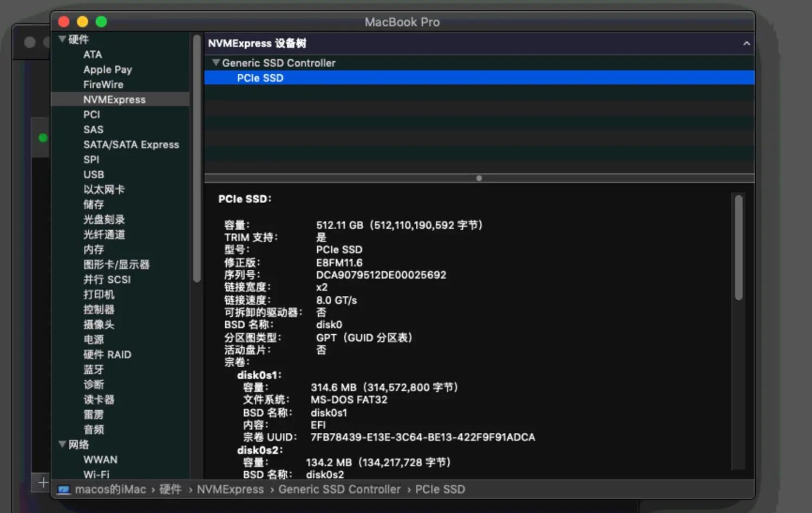The width and height of the screenshot is (812, 513).
Task: Select 蓝牙 in the sidebar
Action: pos(94,369)
